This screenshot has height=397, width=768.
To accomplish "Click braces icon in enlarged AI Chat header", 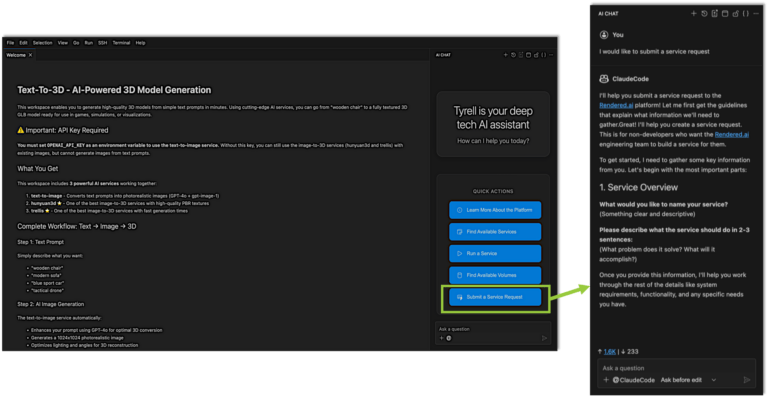I will (745, 14).
